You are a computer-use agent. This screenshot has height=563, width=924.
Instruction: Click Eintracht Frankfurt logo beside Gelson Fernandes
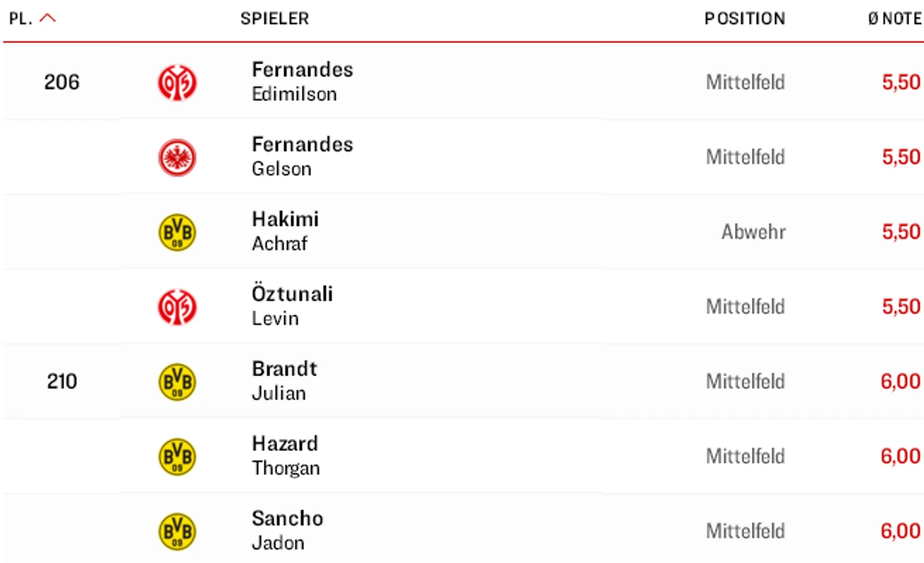pyautogui.click(x=177, y=157)
